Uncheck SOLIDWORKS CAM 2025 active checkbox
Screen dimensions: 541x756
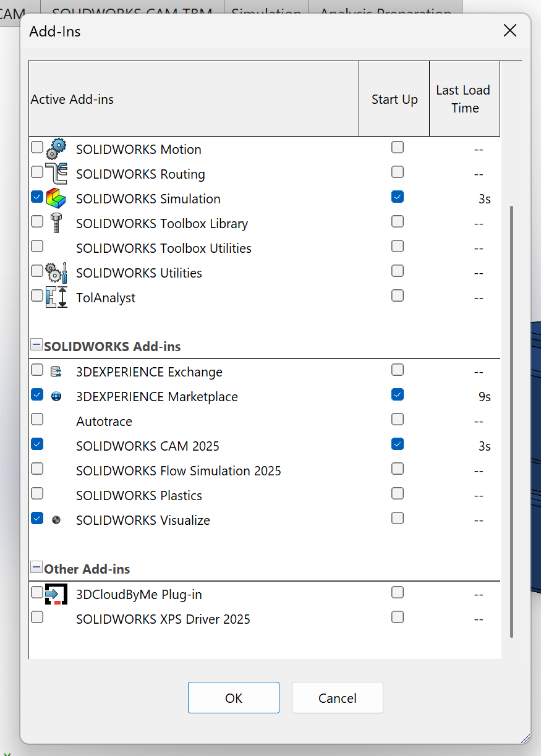pyautogui.click(x=37, y=444)
